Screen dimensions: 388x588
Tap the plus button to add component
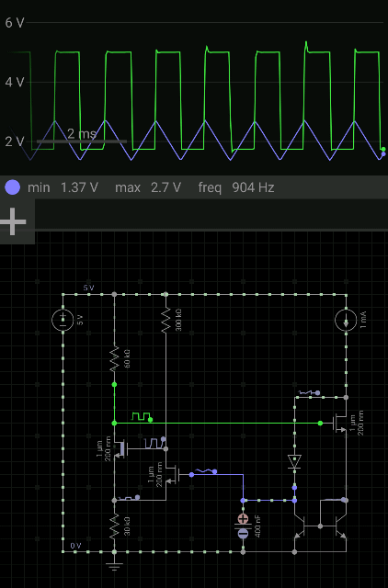(x=14, y=221)
